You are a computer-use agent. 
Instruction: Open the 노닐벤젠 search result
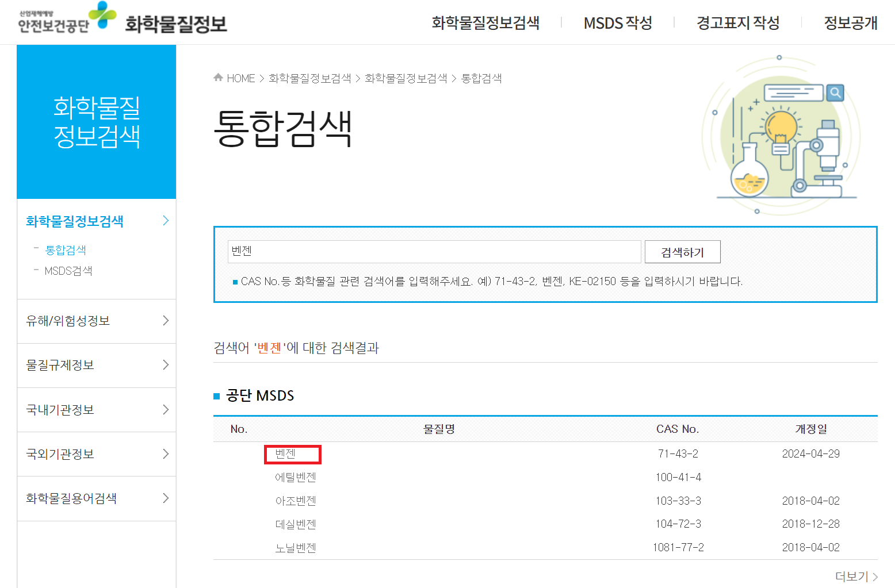tap(296, 548)
